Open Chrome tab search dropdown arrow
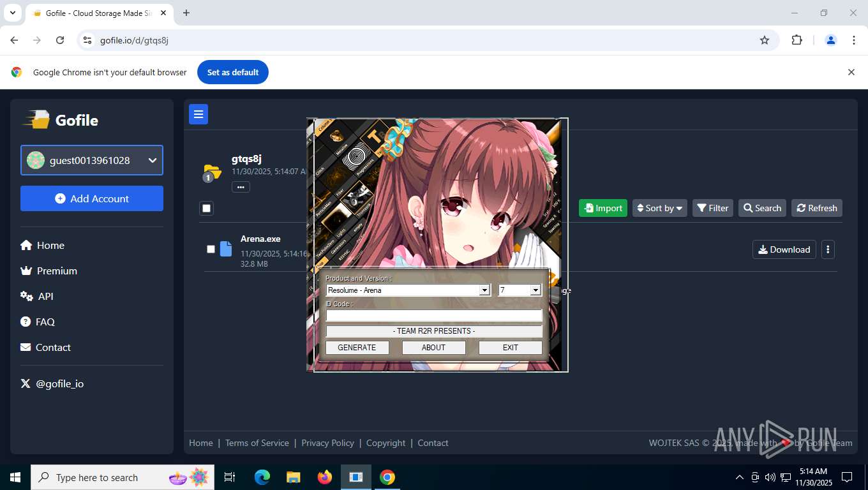 point(12,13)
